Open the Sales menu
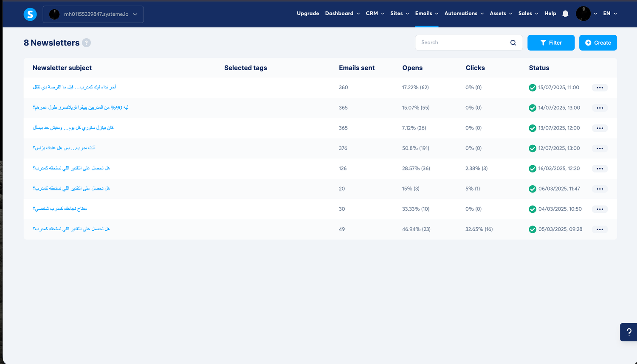637x364 pixels. (x=528, y=14)
